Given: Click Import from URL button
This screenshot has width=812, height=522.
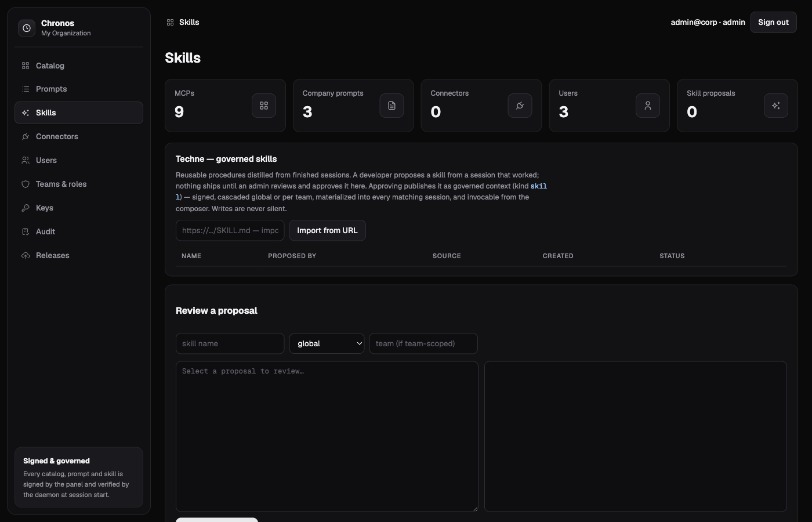Looking at the screenshot, I should tap(327, 230).
